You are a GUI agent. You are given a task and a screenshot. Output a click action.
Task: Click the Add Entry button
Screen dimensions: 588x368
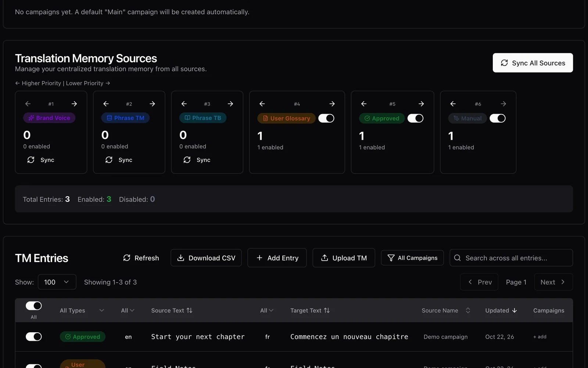[277, 258]
